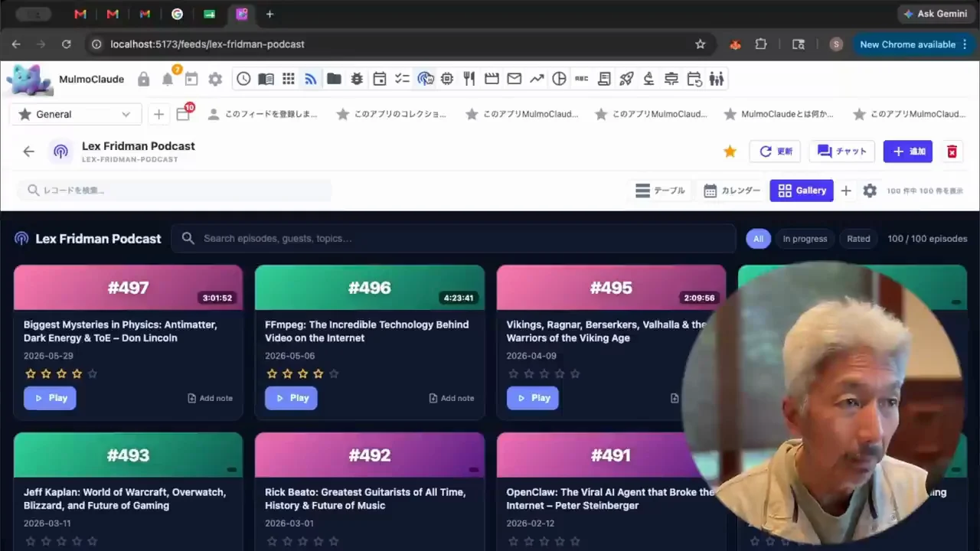Click the 更新 refresh button
The width and height of the screenshot is (980, 551).
[x=775, y=152]
